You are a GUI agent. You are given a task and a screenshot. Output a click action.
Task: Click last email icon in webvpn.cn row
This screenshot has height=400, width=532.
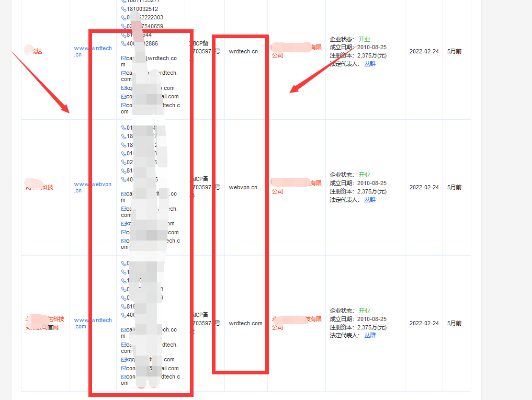coord(124,241)
